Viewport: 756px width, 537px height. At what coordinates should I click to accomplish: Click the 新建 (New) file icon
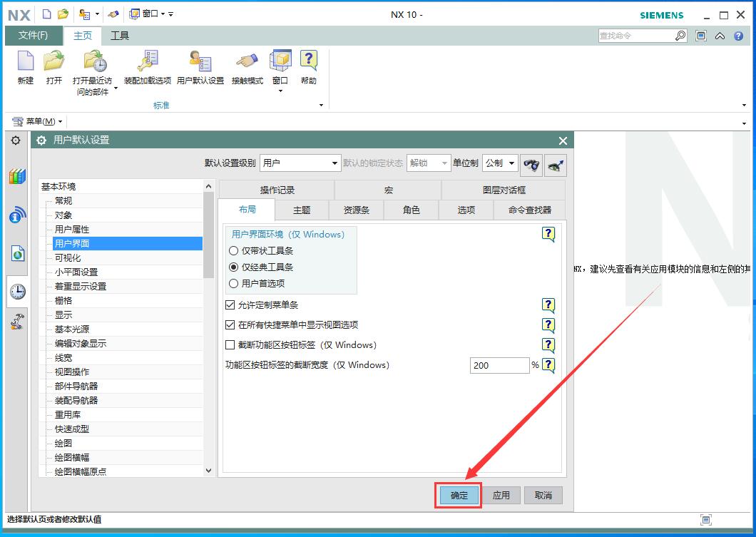[x=25, y=63]
